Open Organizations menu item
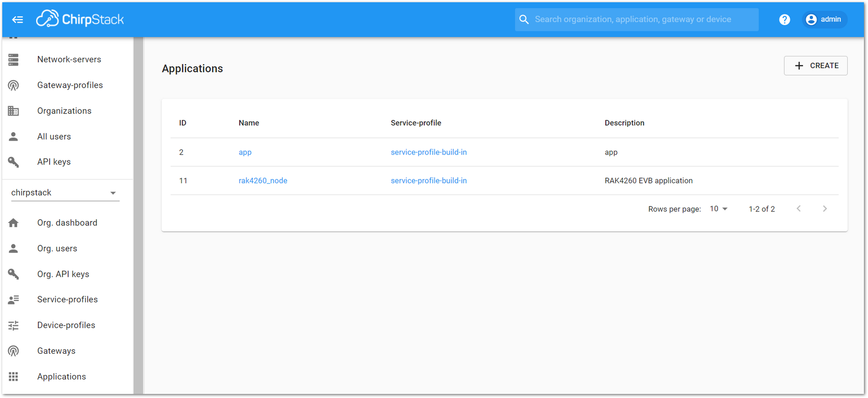The height and width of the screenshot is (398, 868). (68, 111)
